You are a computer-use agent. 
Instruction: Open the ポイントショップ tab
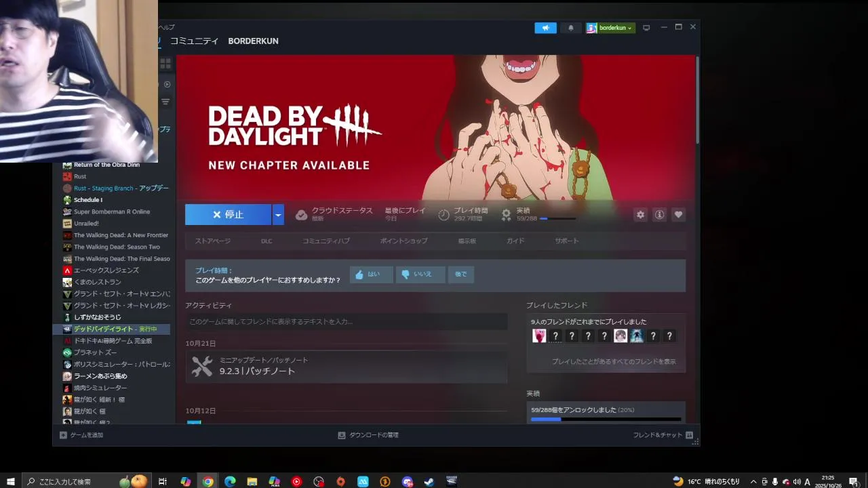tap(403, 241)
